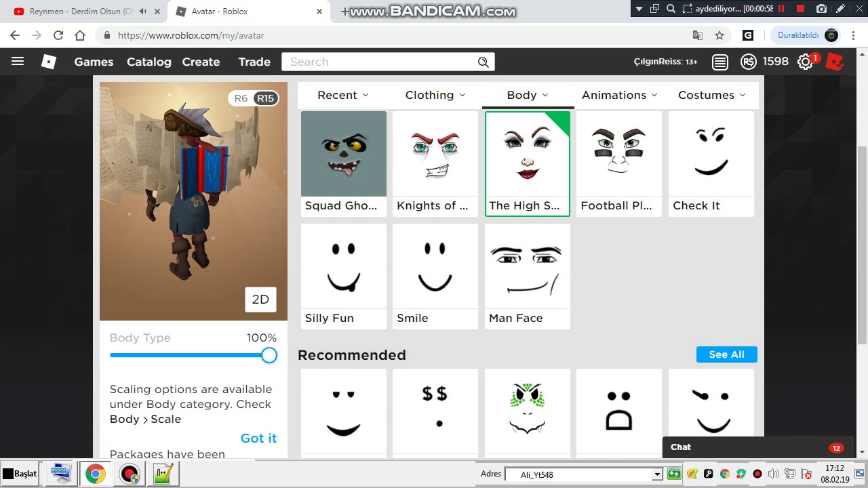Select the Bandicam pencil drawing tool

(x=840, y=9)
